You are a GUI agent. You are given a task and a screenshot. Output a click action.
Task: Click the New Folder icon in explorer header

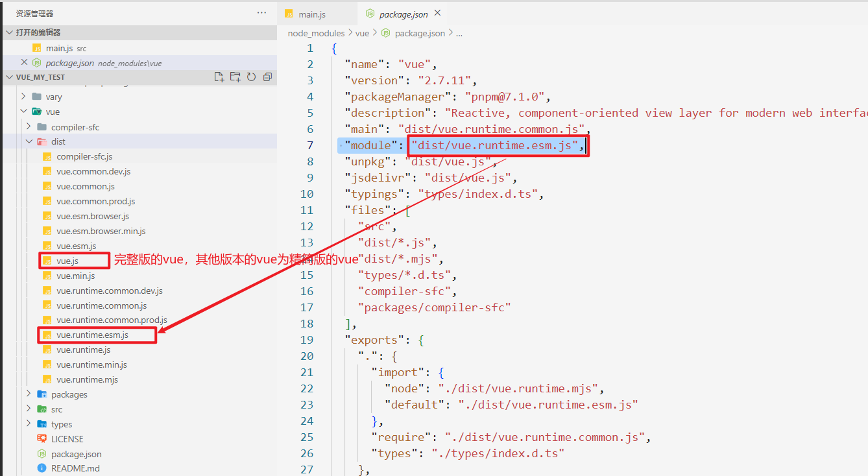pos(235,77)
